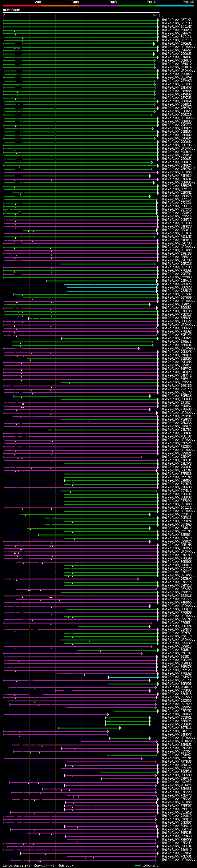Select the UniRef100_B8AGS3 label

tap(177, 328)
